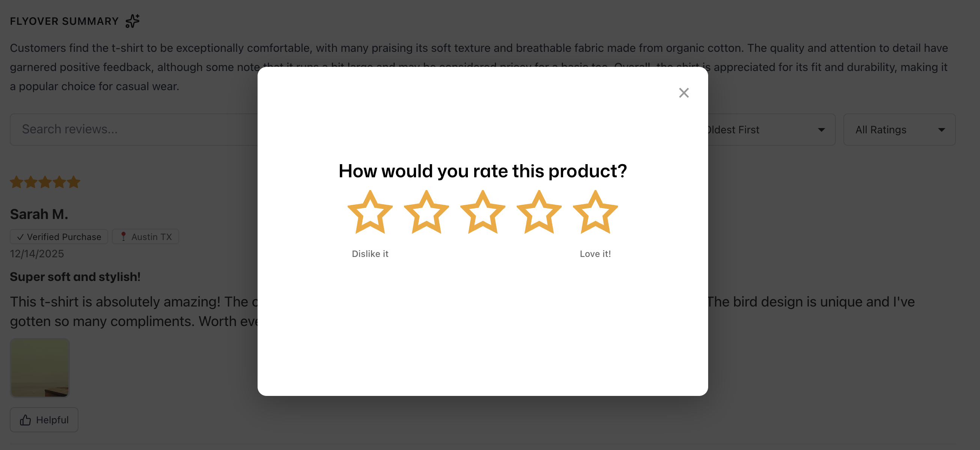This screenshot has width=980, height=450.
Task: Click the location pin on the Austin TX badge
Action: 124,236
